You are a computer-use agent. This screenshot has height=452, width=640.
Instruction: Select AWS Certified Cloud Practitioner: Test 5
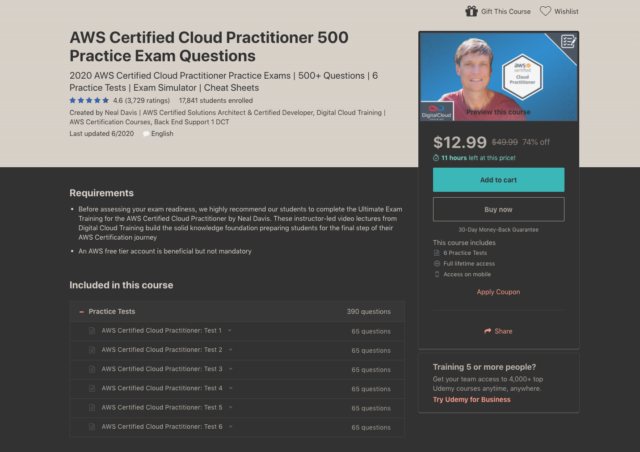coord(162,407)
